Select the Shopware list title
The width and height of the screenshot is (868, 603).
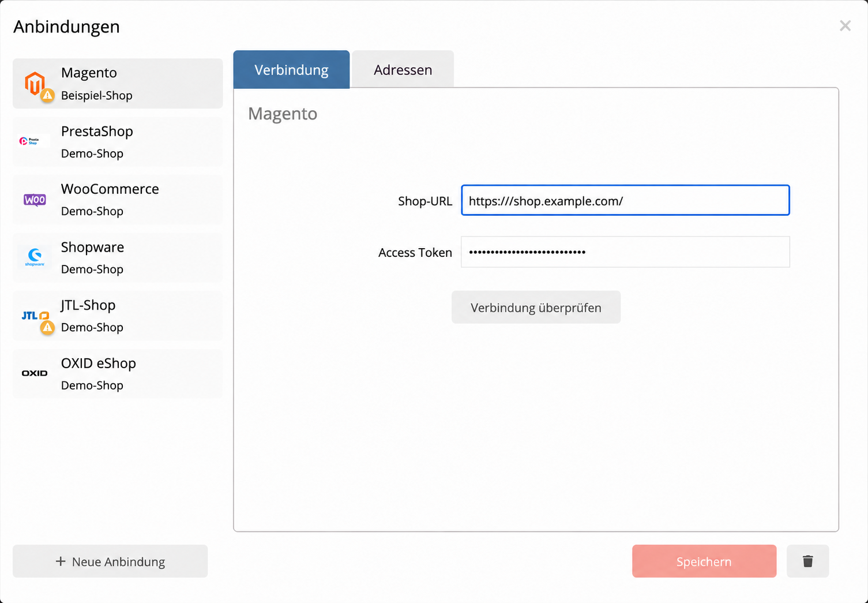tap(92, 247)
